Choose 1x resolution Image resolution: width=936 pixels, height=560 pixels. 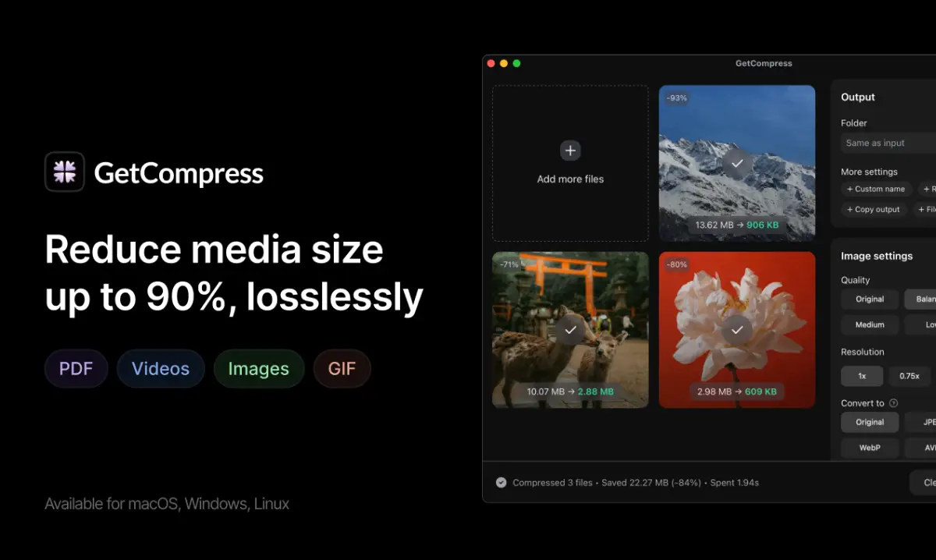pyautogui.click(x=862, y=376)
